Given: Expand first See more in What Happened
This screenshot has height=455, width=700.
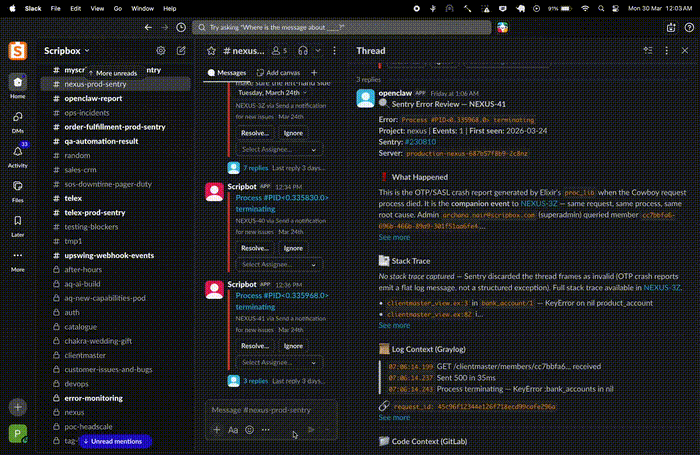Looking at the screenshot, I should pyautogui.click(x=394, y=237).
